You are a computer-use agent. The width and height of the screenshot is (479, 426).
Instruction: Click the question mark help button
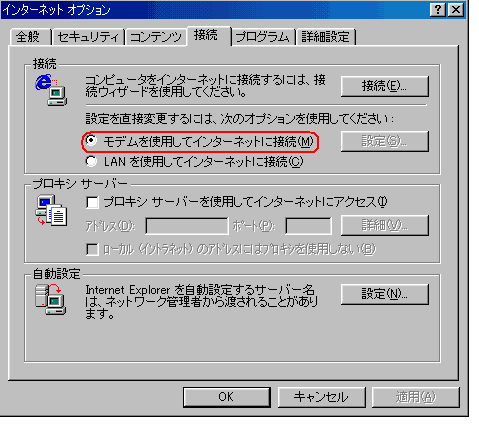tap(437, 10)
